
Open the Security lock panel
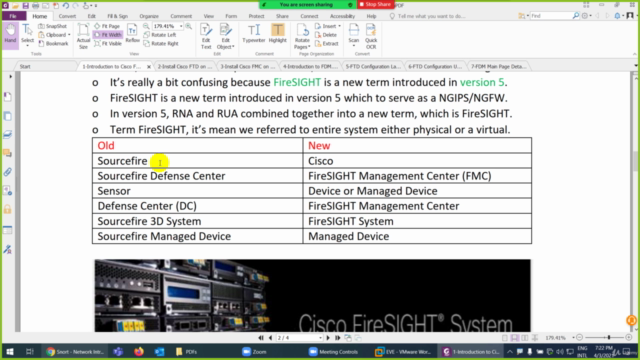click(x=7, y=209)
